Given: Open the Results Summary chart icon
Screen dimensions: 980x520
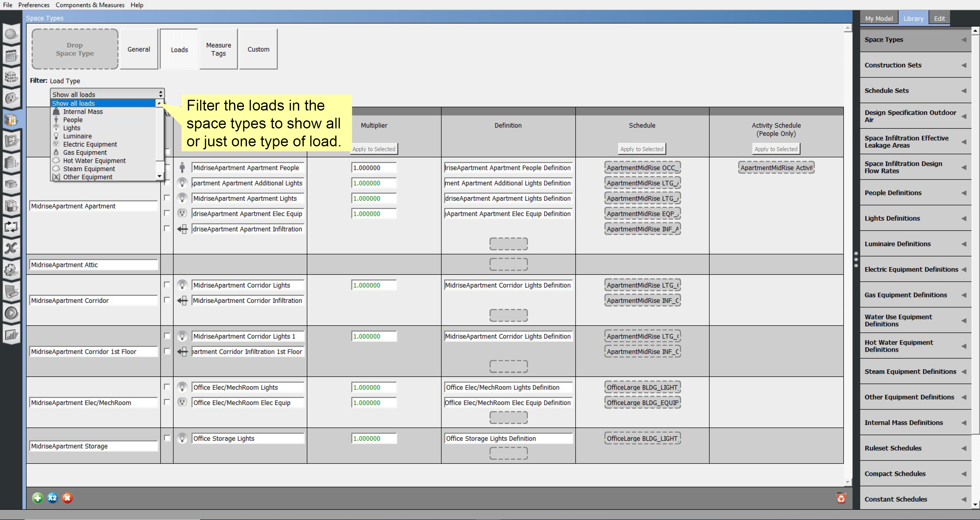Looking at the screenshot, I should click(x=11, y=335).
